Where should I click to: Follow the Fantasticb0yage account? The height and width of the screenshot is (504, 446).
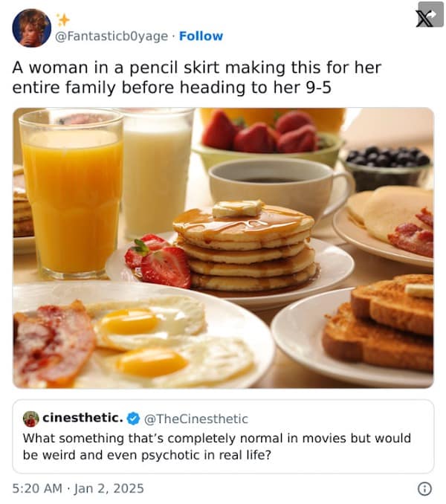(201, 36)
